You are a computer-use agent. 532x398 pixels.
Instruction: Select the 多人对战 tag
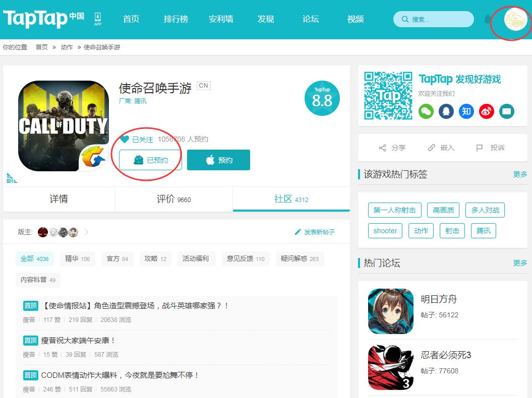point(485,210)
